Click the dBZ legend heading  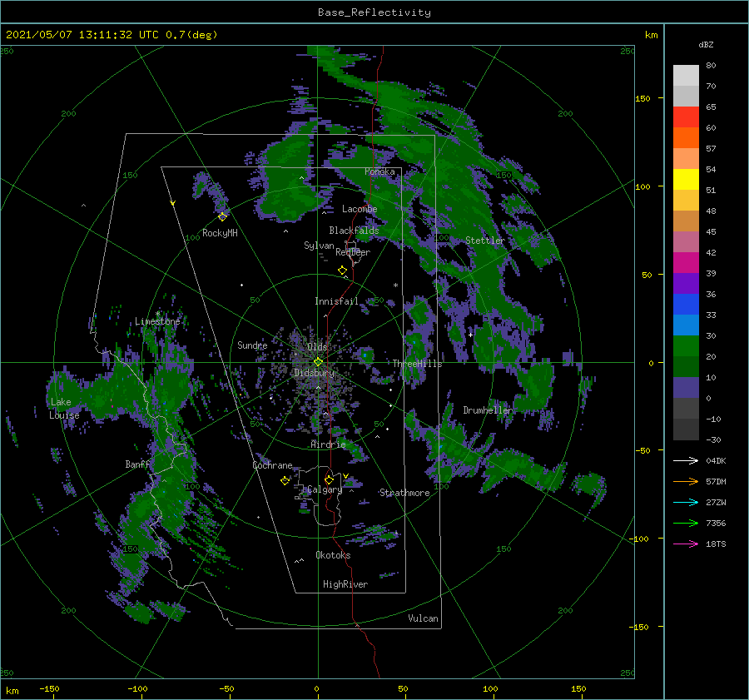pyautogui.click(x=706, y=44)
